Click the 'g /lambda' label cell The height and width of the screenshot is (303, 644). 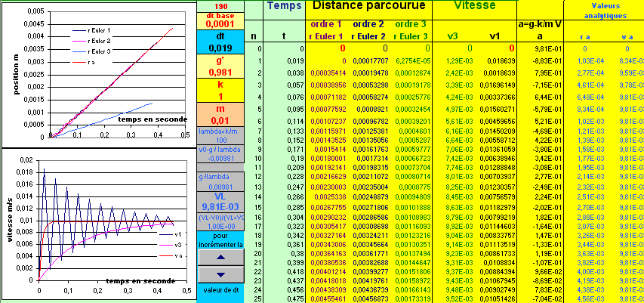[220, 176]
